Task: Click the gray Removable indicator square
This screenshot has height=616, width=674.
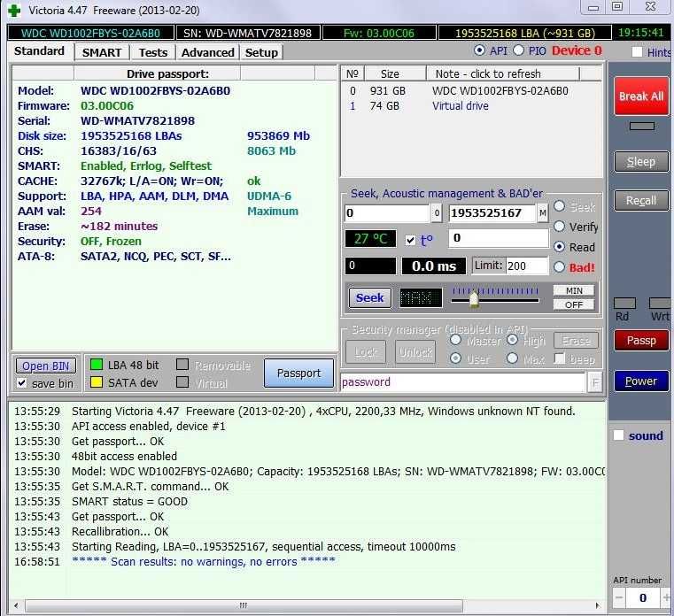Action: (182, 365)
